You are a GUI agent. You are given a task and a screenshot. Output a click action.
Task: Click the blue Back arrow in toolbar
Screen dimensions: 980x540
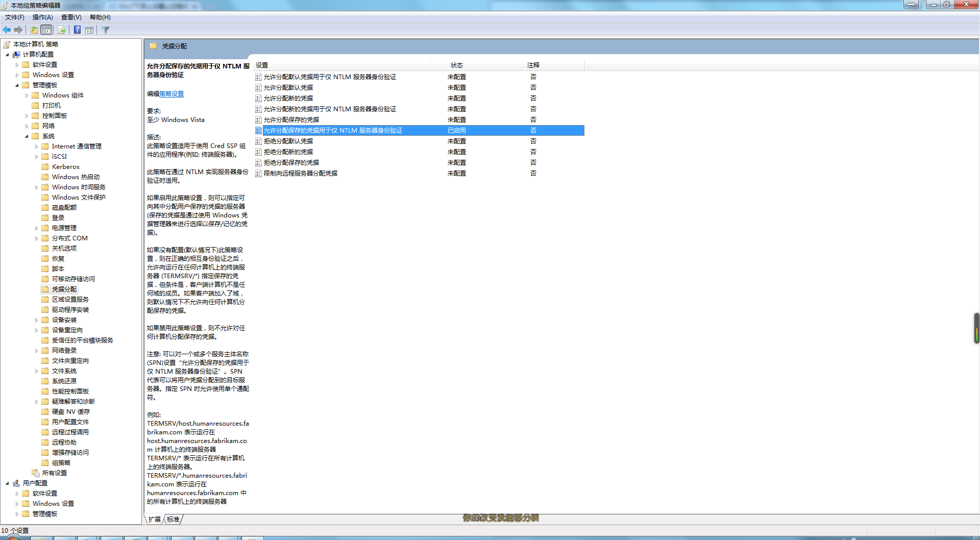(7, 30)
